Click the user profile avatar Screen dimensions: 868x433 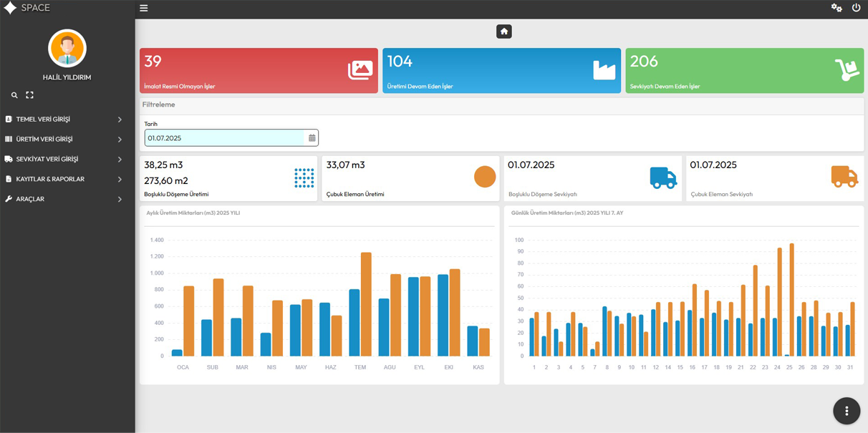[x=67, y=49]
